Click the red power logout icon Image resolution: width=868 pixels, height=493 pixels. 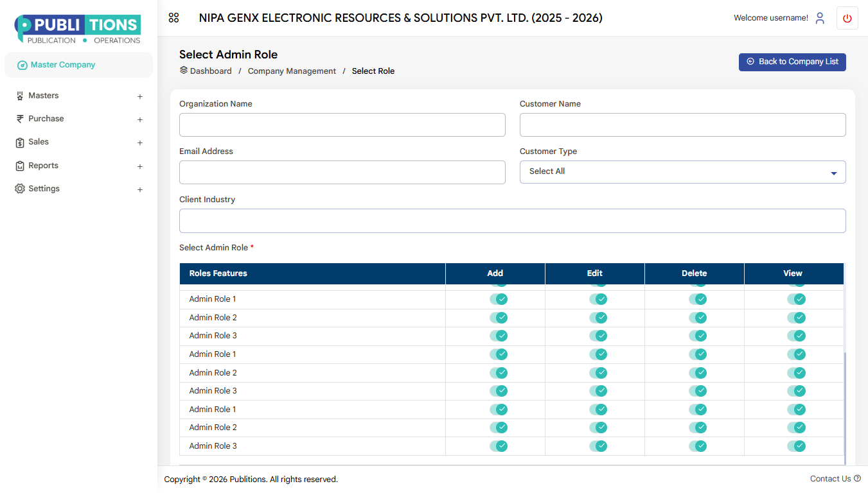(x=847, y=18)
